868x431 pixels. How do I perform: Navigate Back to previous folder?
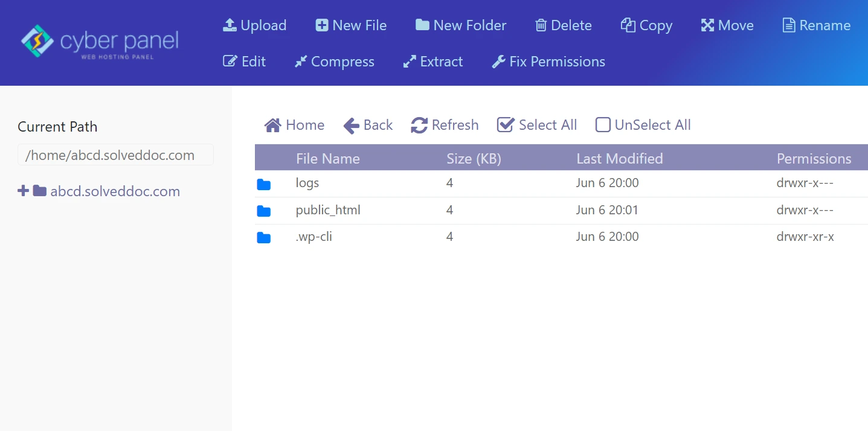[x=368, y=125]
